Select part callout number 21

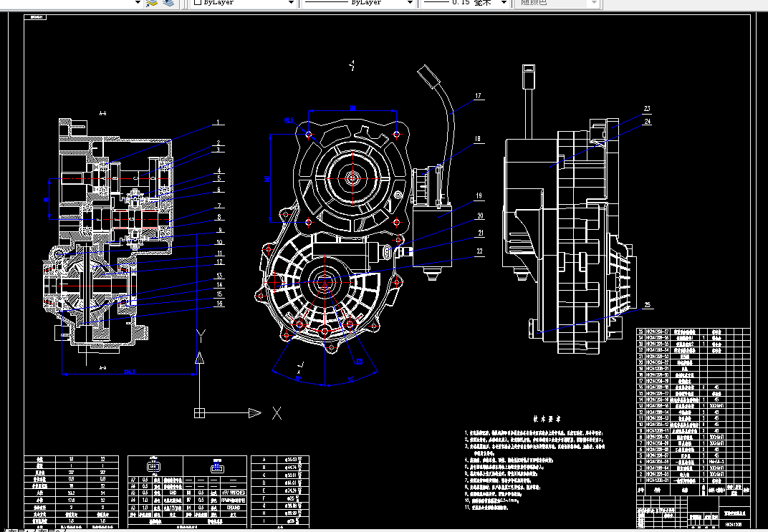tap(481, 233)
